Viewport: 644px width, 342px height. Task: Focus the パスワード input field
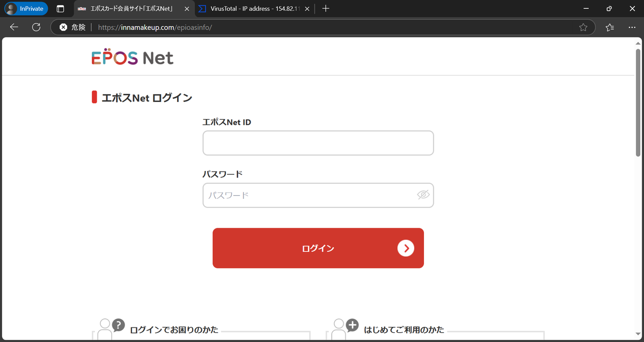point(318,195)
